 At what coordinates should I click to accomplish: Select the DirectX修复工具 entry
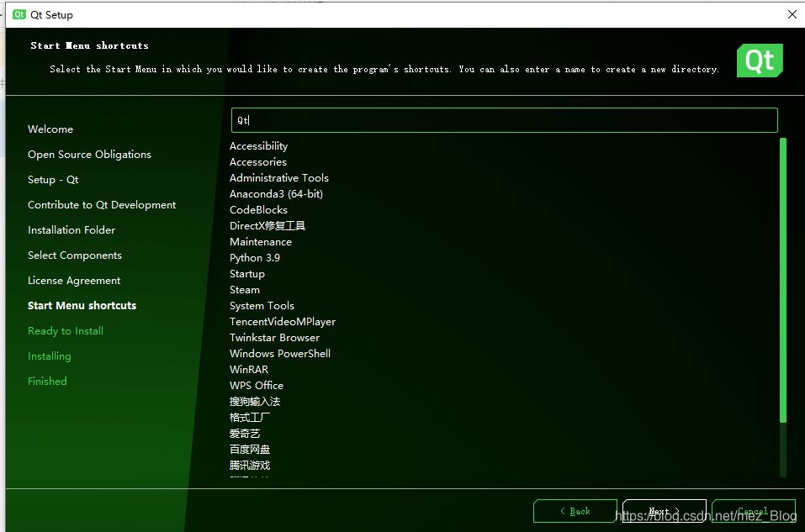[x=267, y=226]
